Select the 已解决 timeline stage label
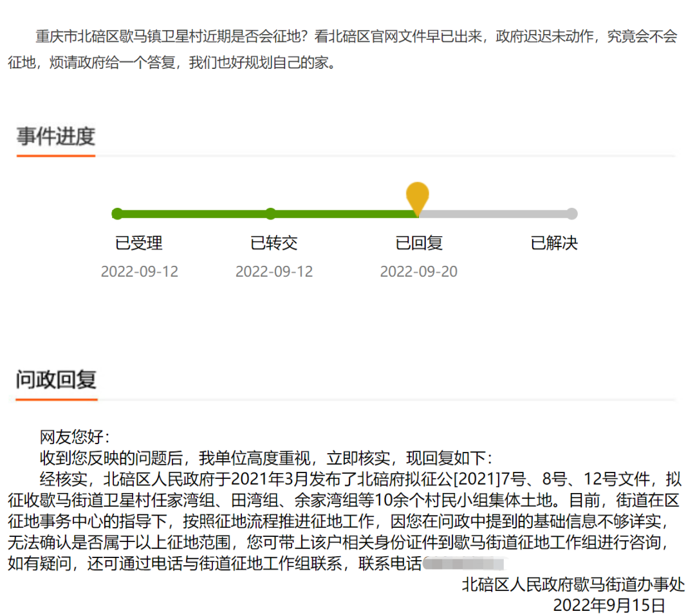This screenshot has width=695, height=616. [553, 243]
